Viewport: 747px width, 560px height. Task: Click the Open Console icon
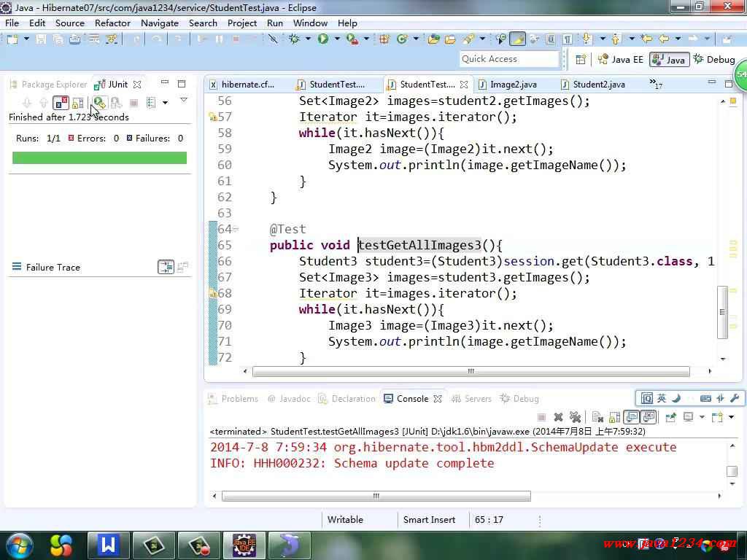[x=717, y=417]
